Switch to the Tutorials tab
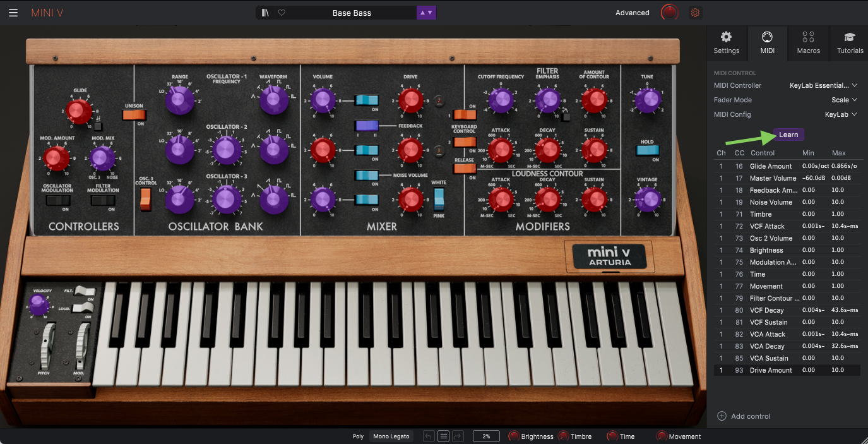The width and height of the screenshot is (868, 444). point(850,43)
